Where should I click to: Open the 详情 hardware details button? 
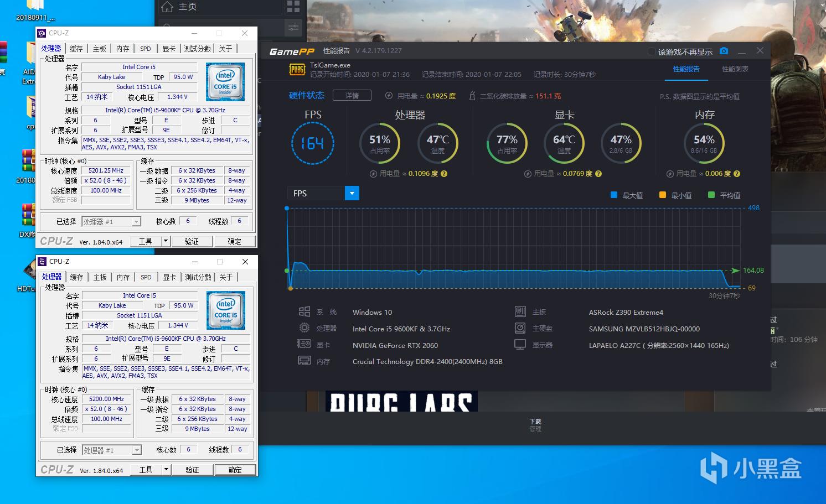coord(352,95)
